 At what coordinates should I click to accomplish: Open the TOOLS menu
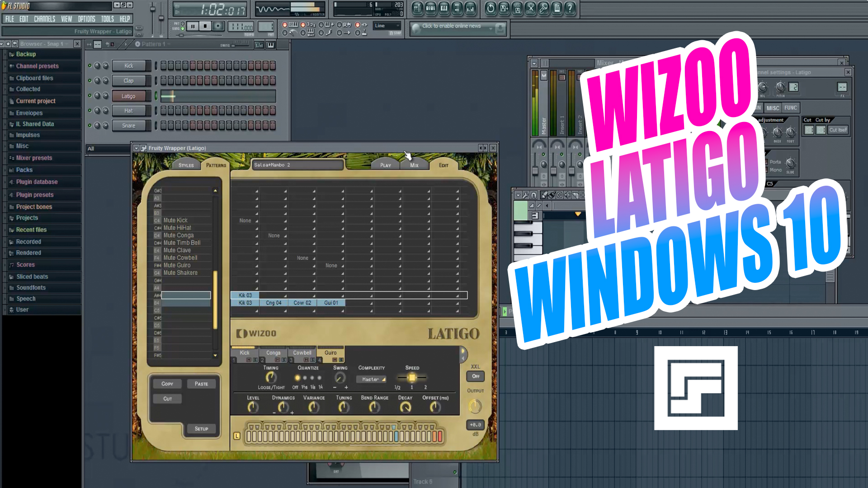[x=108, y=19]
